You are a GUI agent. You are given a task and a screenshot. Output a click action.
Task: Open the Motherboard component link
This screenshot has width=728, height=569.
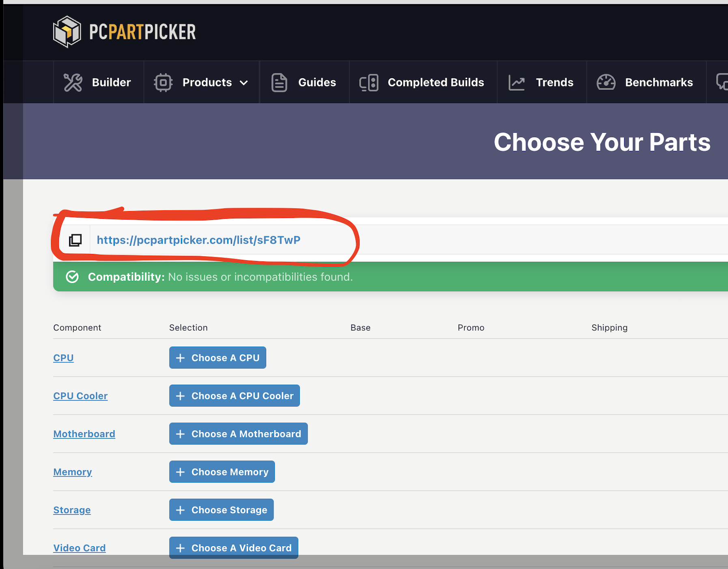tap(84, 434)
